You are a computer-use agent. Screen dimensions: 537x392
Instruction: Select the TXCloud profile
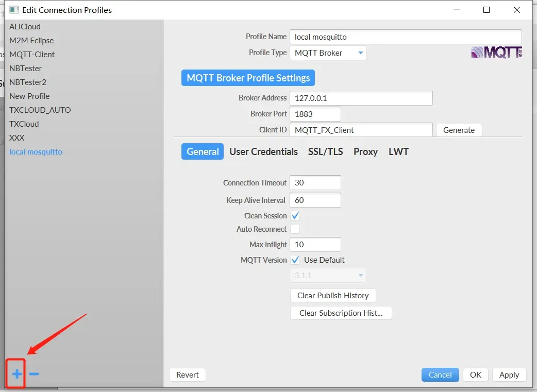[x=24, y=124]
